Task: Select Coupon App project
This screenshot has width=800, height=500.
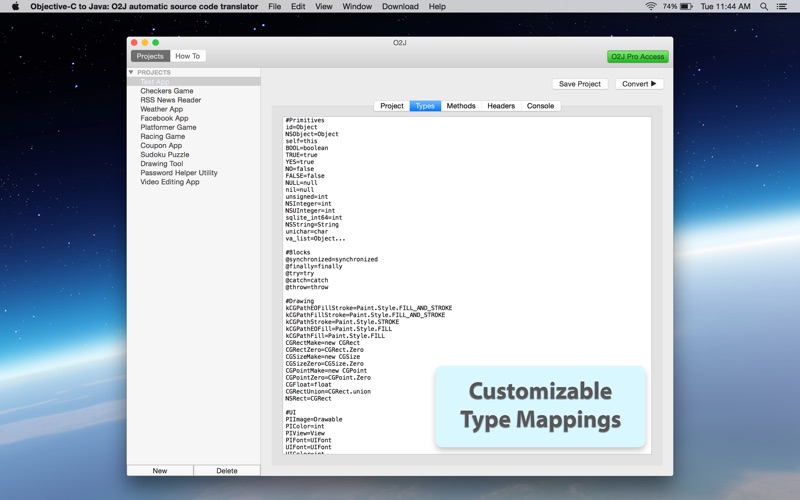Action: (194, 145)
